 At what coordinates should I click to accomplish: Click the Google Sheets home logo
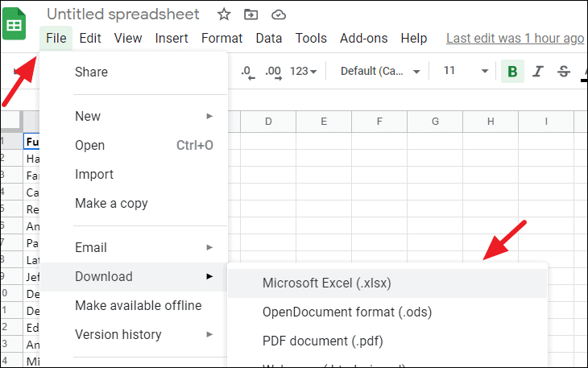pos(14,24)
